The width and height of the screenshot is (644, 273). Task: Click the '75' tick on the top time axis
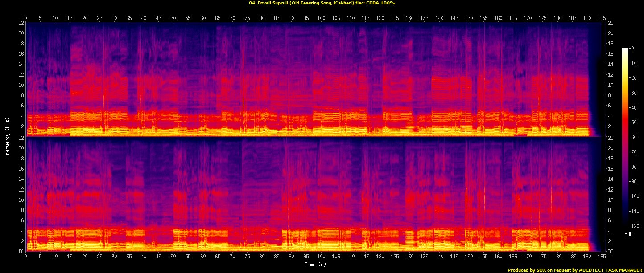point(247,18)
